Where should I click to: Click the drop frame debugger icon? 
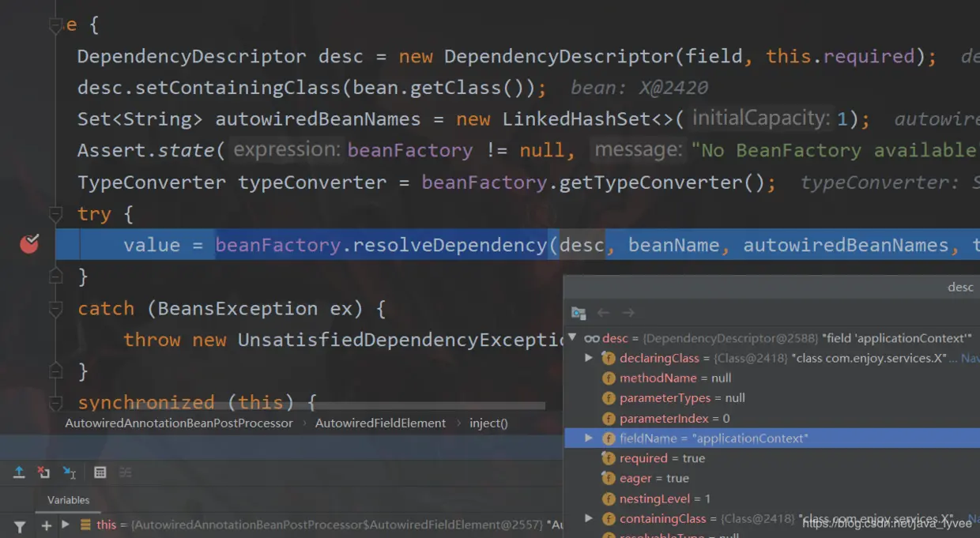point(44,472)
